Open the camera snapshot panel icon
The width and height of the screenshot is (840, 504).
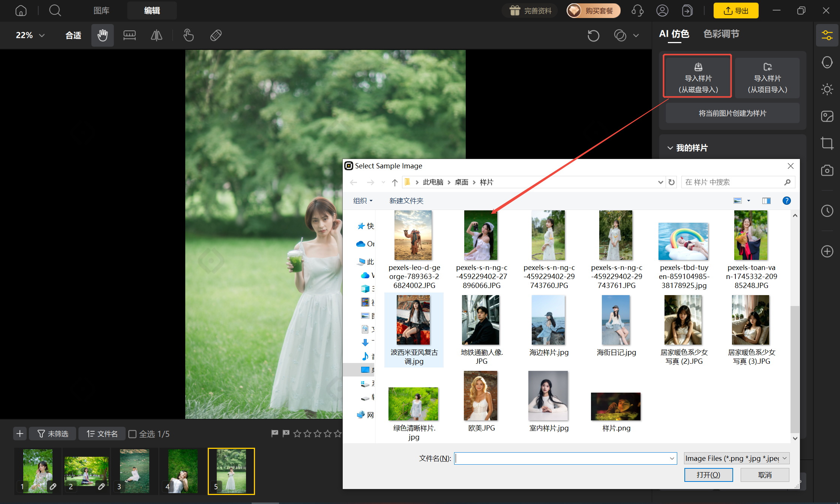(x=827, y=170)
